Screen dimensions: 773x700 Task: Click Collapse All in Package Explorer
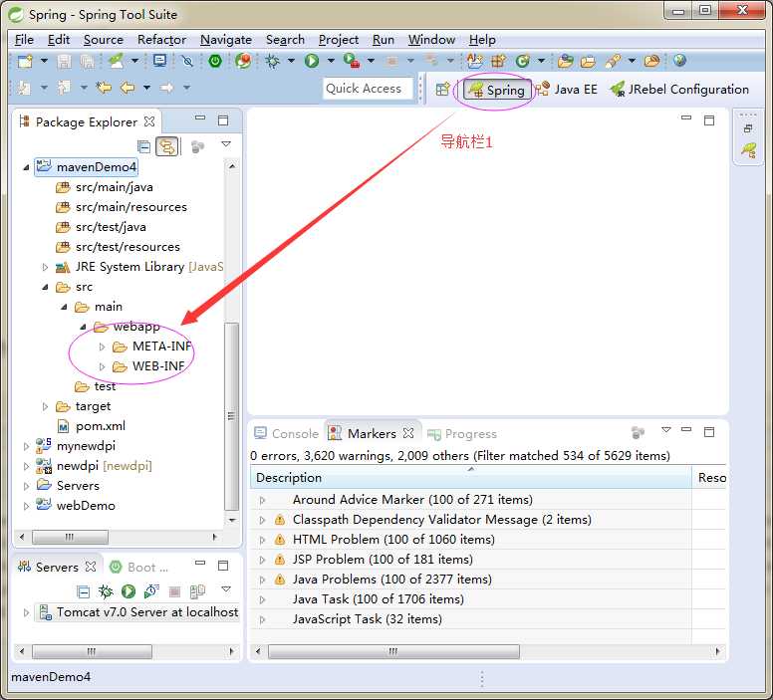[144, 147]
